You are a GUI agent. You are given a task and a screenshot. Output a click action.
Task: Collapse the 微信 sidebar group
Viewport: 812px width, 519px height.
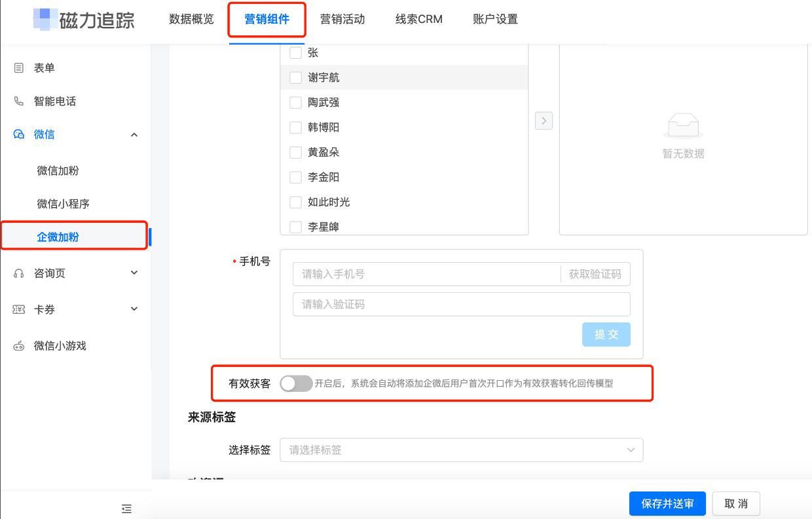134,134
